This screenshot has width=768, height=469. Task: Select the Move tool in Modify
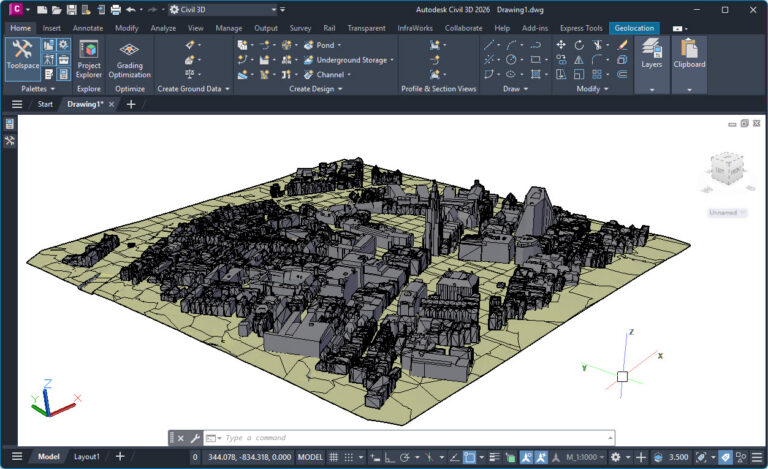pos(561,45)
